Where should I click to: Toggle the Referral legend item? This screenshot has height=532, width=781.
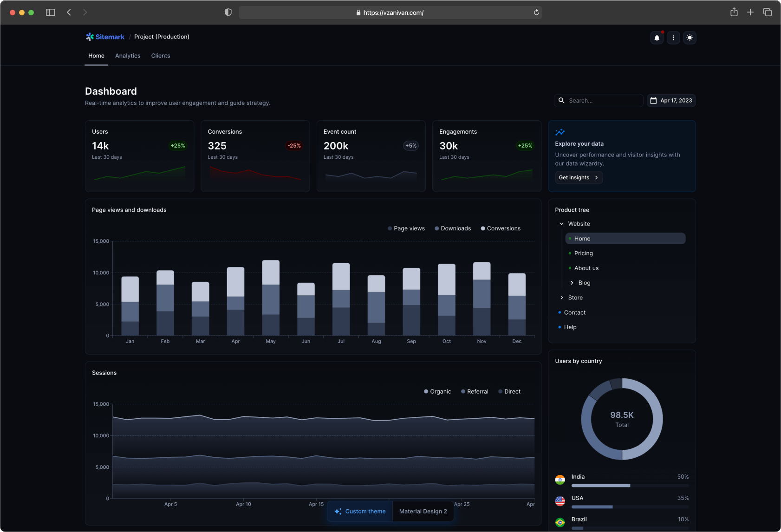point(475,391)
